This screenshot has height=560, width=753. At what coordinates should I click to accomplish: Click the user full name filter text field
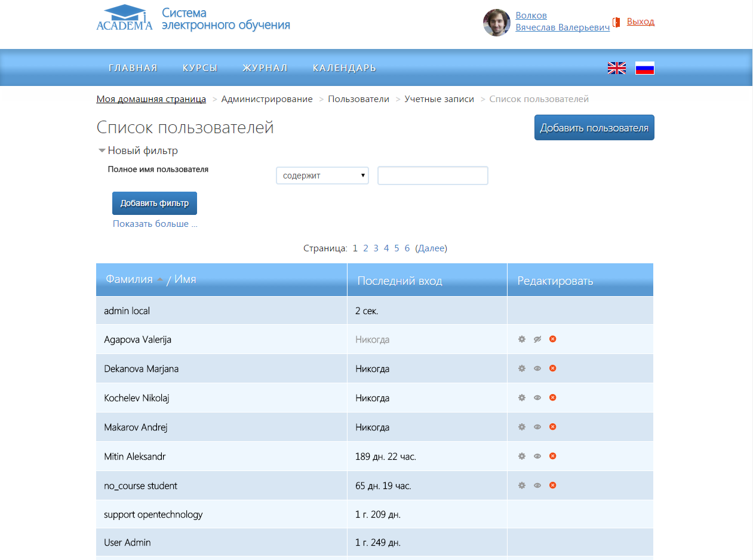click(x=432, y=176)
